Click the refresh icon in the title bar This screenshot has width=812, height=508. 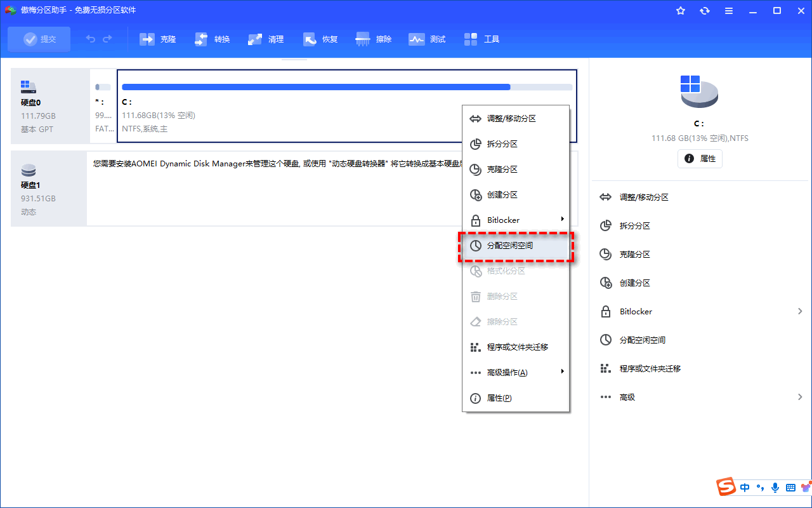[x=705, y=11]
